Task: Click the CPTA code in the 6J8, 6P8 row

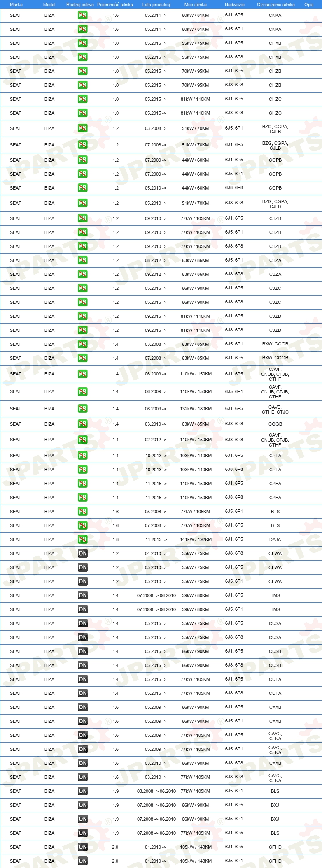Action: [275, 470]
